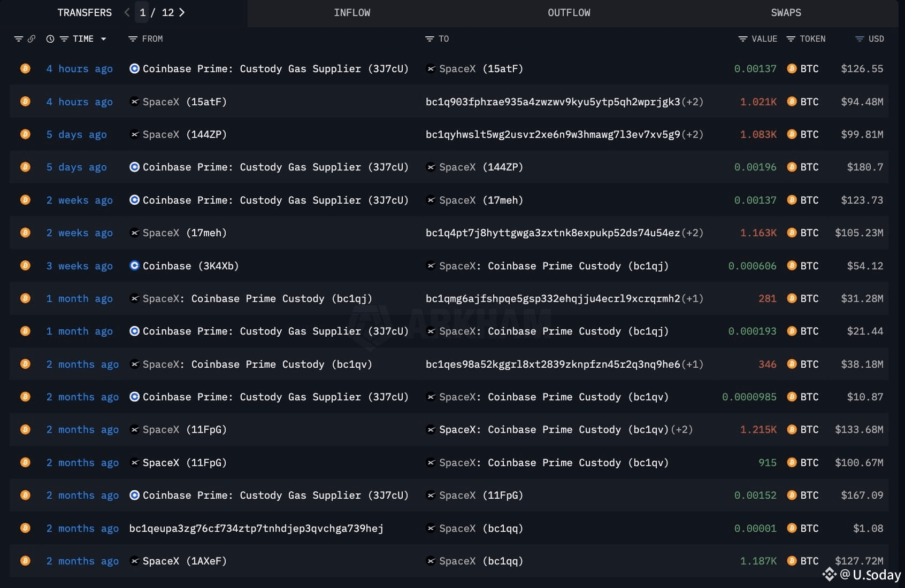Switch to the OUTFLOW tab
The height and width of the screenshot is (588, 905).
coord(569,12)
